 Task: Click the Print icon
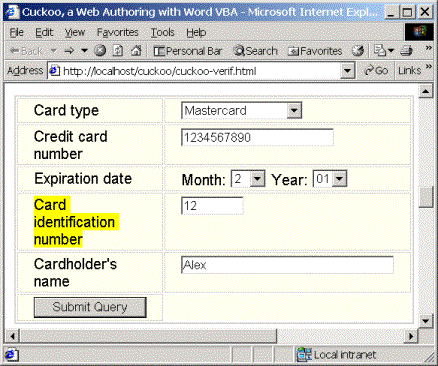(x=406, y=51)
